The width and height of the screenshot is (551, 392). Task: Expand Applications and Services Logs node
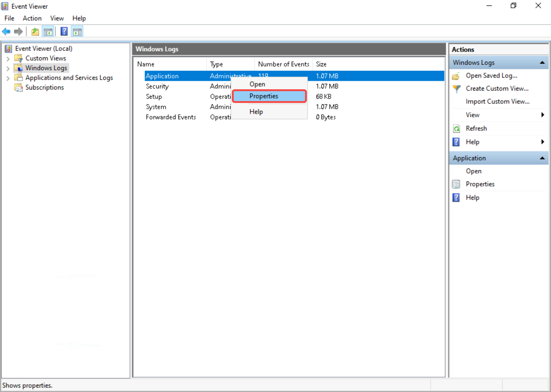(8, 78)
